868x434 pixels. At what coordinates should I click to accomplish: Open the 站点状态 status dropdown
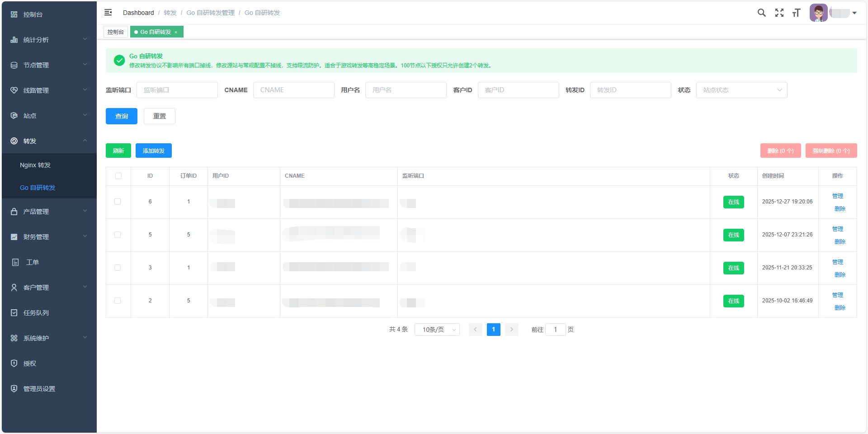click(x=741, y=90)
